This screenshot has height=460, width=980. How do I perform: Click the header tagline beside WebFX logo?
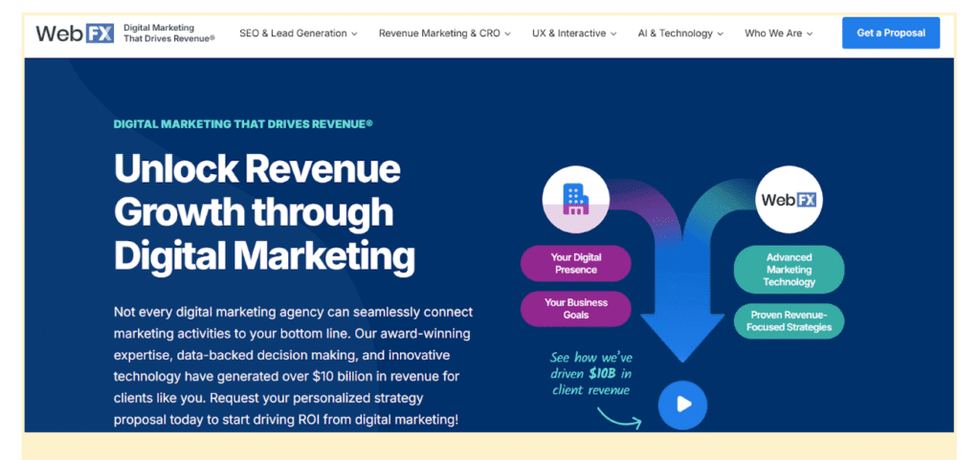tap(169, 33)
